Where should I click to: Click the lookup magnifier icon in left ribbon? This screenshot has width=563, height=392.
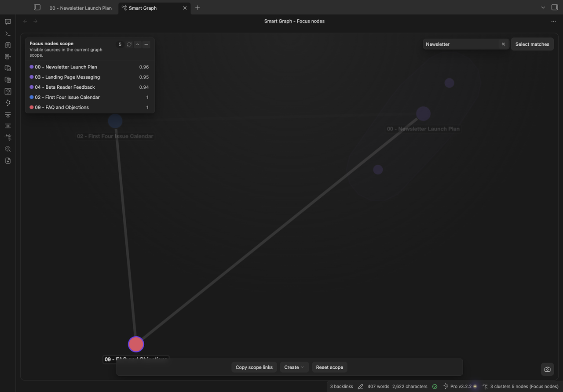click(x=8, y=149)
